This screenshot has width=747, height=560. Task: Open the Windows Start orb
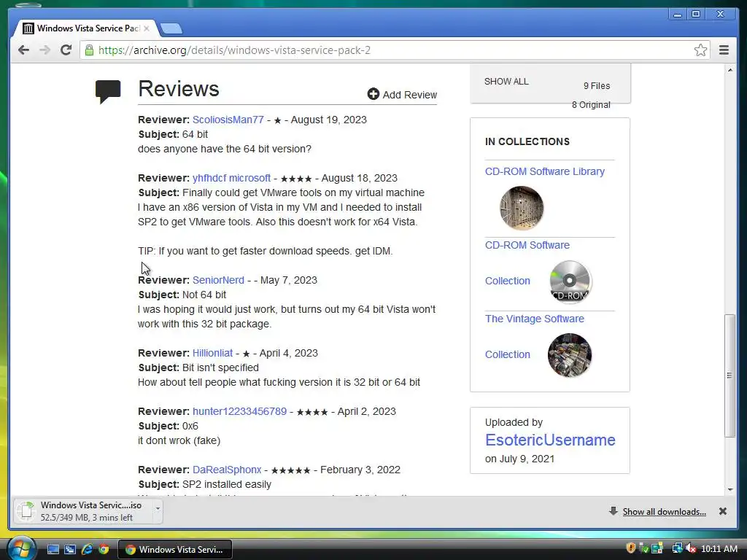[20, 548]
